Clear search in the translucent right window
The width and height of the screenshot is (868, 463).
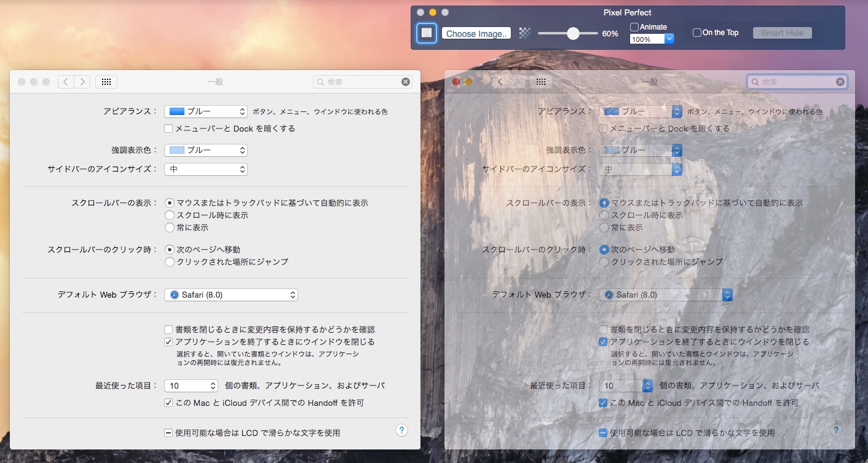tap(840, 82)
